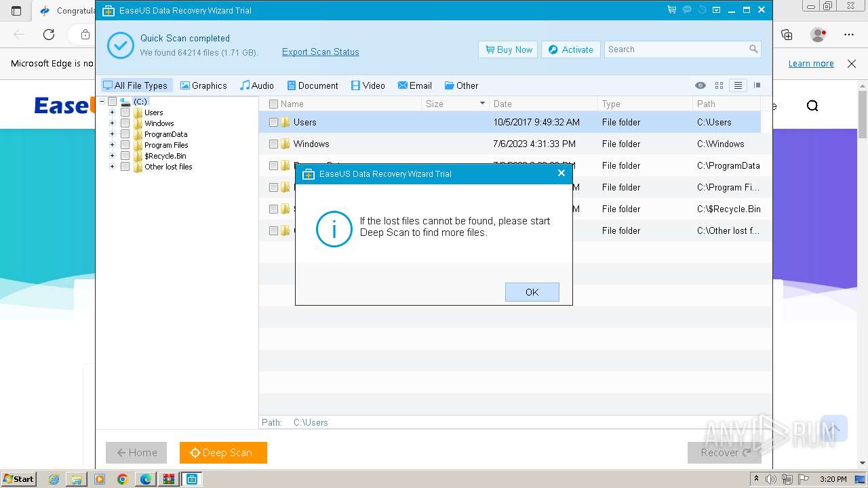Click the C:\ProgramData path cell
The width and height of the screenshot is (868, 488).
[728, 165]
